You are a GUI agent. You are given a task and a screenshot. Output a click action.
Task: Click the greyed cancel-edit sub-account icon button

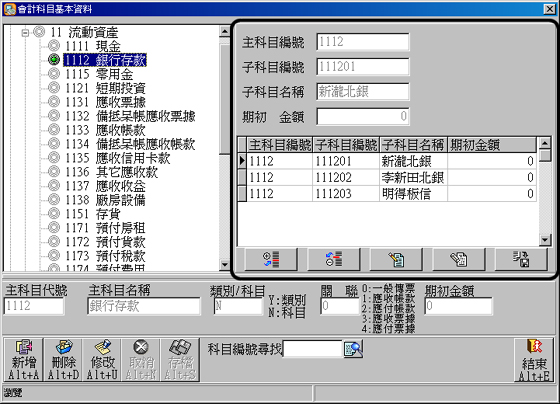pos(459,259)
